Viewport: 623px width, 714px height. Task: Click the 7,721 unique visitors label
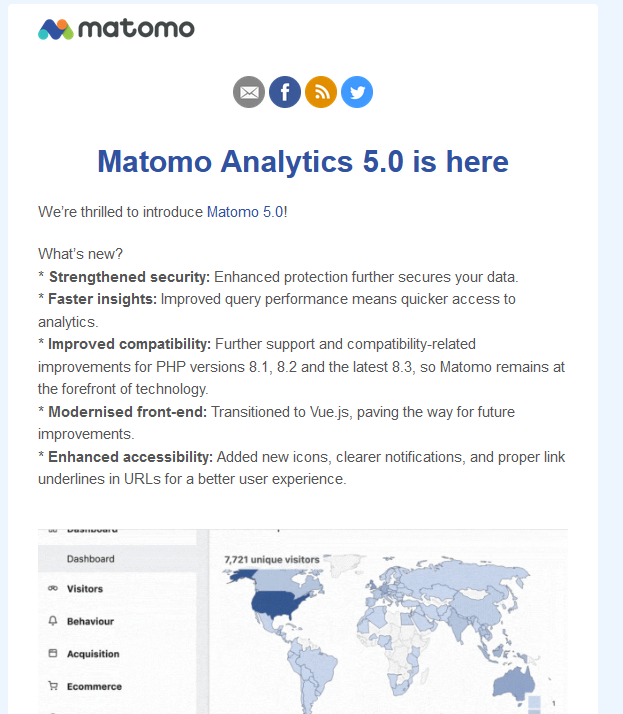pos(272,559)
